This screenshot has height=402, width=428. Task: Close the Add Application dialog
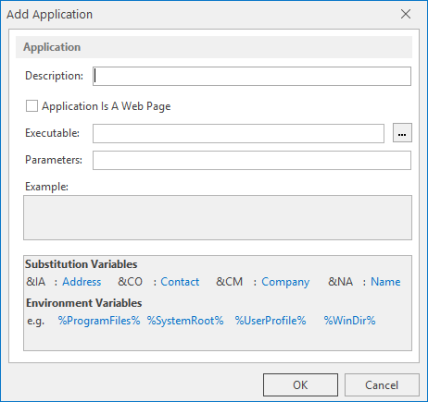(406, 14)
